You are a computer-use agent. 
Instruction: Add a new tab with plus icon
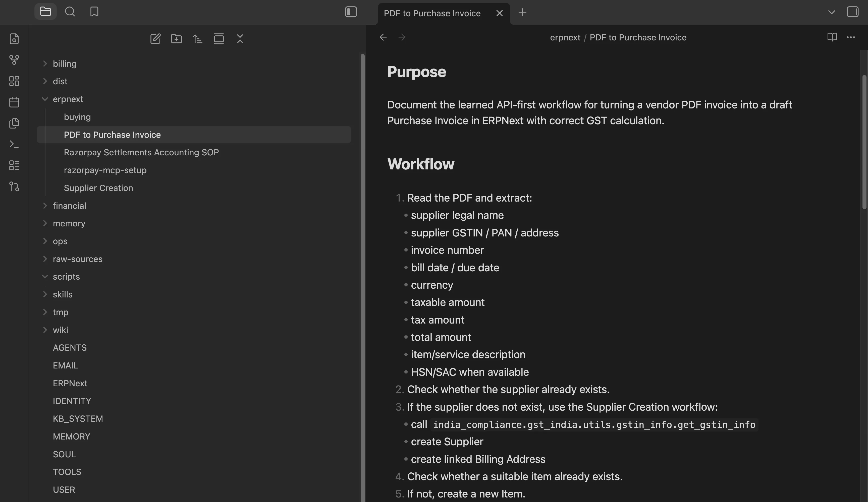click(x=522, y=12)
